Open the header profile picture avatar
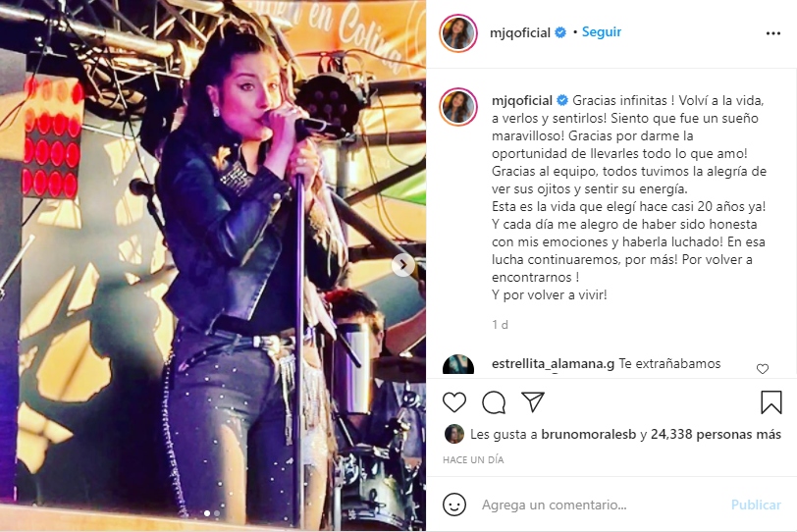This screenshot has width=797, height=532. pos(458,33)
